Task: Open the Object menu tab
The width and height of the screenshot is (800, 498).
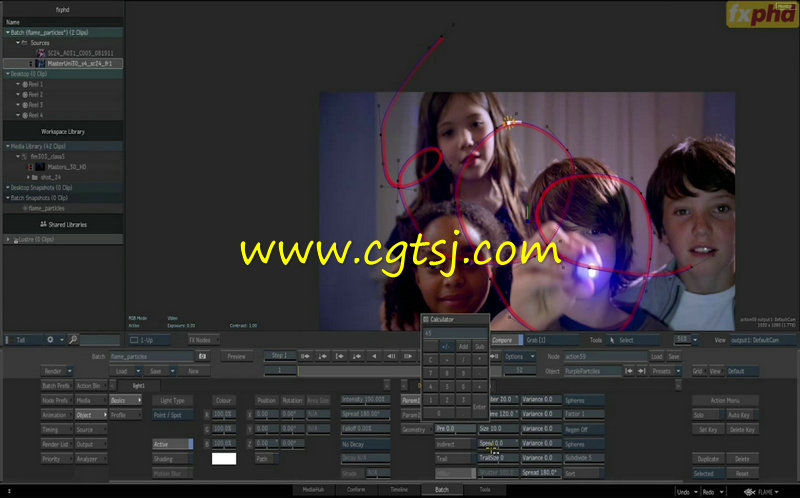Action: tap(91, 415)
